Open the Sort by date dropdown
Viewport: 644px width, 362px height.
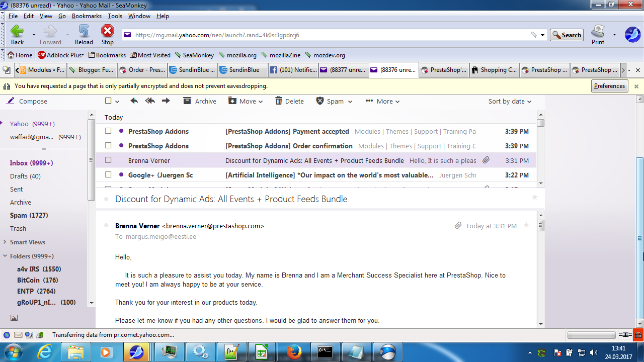coord(510,101)
